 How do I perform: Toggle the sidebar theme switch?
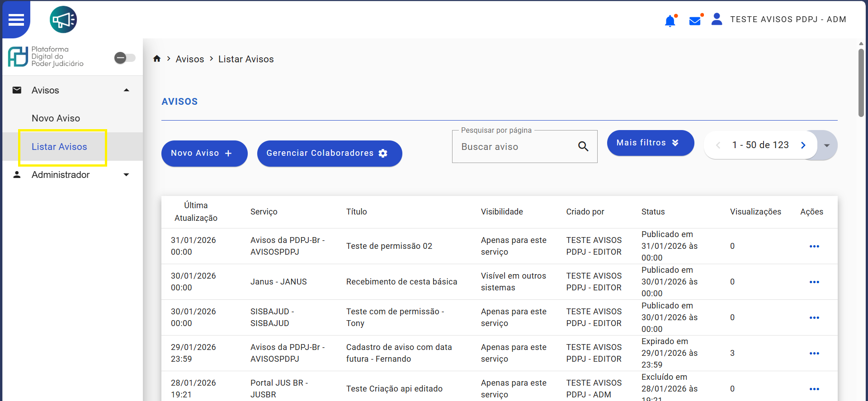pyautogui.click(x=125, y=58)
